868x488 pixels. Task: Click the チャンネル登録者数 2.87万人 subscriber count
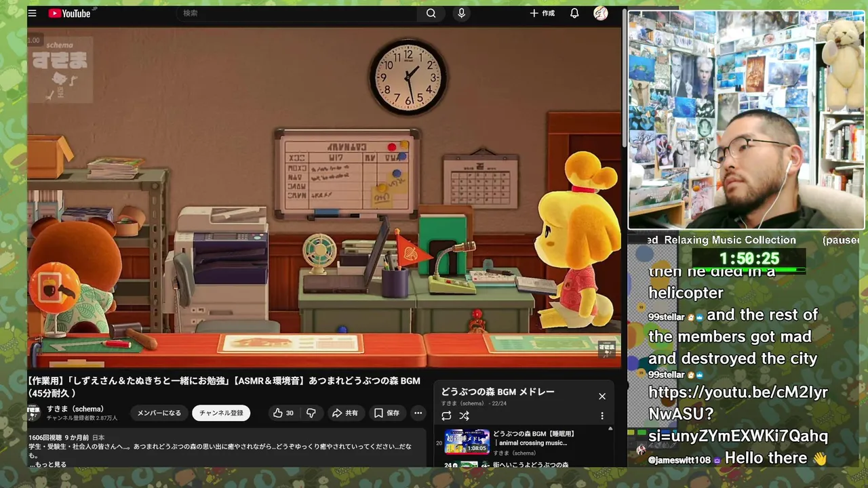point(81,418)
